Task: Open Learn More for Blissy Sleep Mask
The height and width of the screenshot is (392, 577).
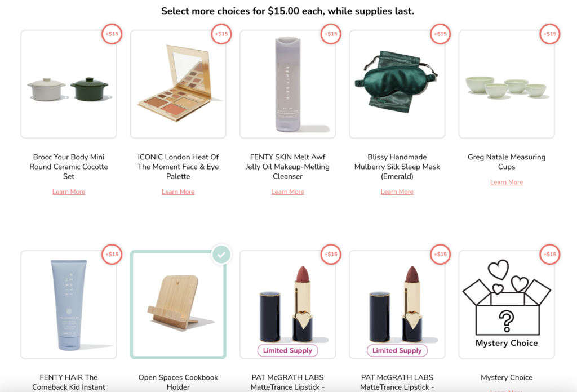Action: pos(397,192)
